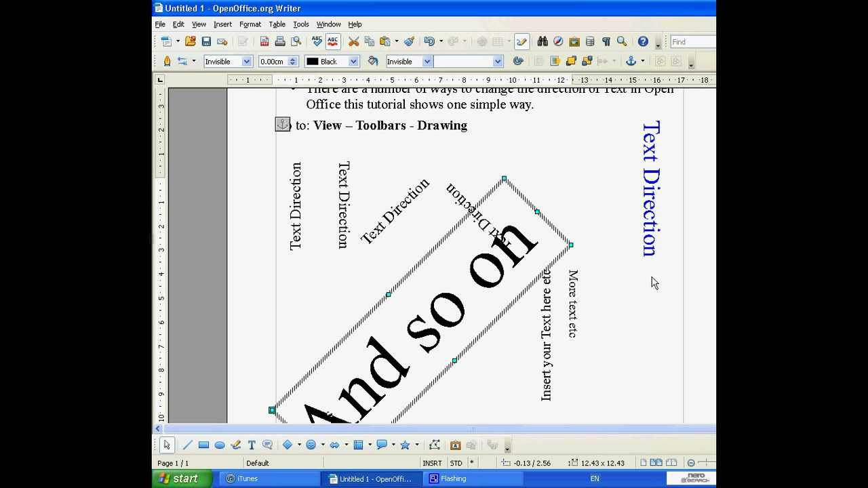Image resolution: width=868 pixels, height=488 pixels.
Task: Open the Line Style Invisible dropdown
Action: [246, 62]
